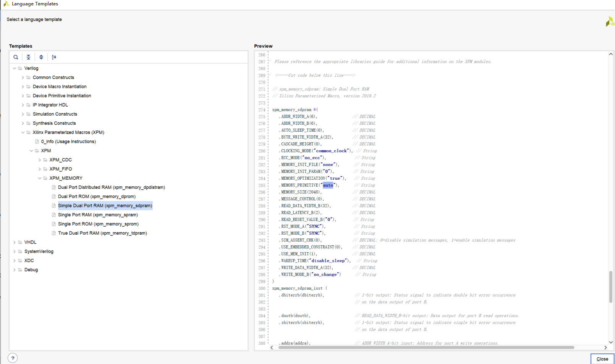Click the Simple Dual Port RAM file icon
Viewport: 615px width, 364px height.
pyautogui.click(x=54, y=206)
